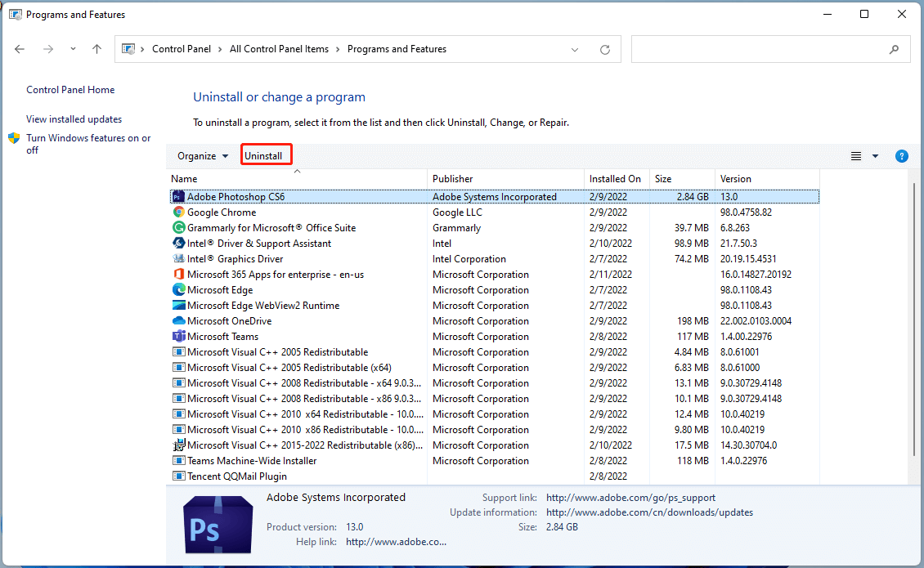Click the Control Panel icon in address bar
The height and width of the screenshot is (568, 924).
(128, 49)
